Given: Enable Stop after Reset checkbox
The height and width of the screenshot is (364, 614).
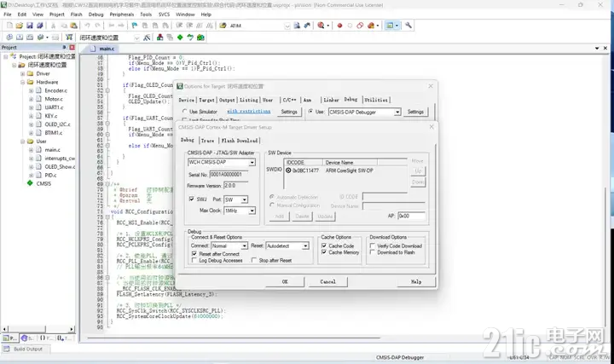Looking at the screenshot, I should (254, 260).
